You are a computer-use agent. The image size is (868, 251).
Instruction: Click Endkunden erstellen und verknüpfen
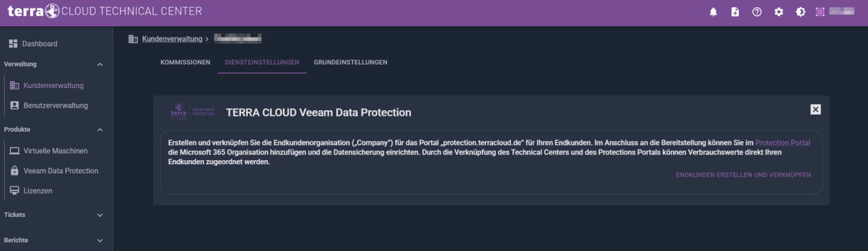pyautogui.click(x=743, y=175)
